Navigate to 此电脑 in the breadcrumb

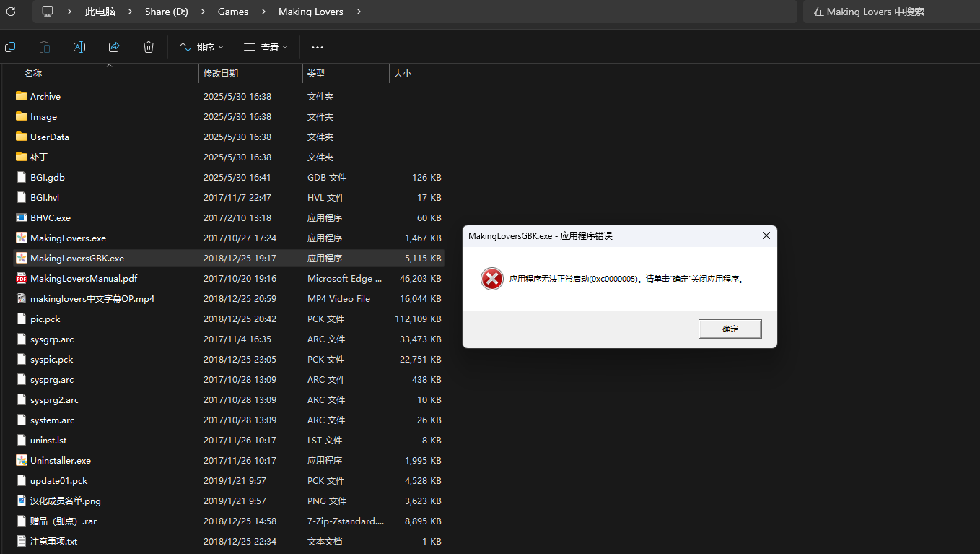(x=100, y=12)
